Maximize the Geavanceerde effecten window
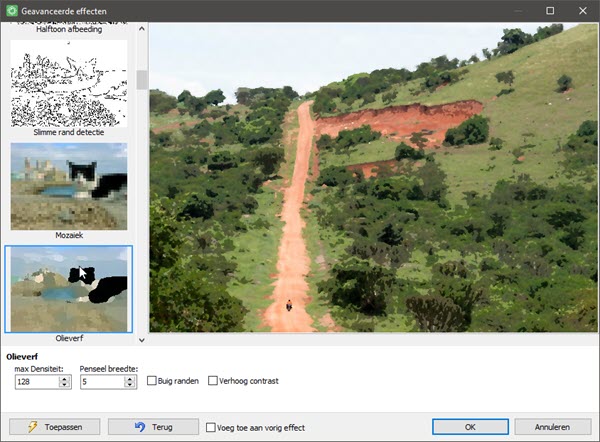Screen dimensions: 600x442 coord(550,11)
